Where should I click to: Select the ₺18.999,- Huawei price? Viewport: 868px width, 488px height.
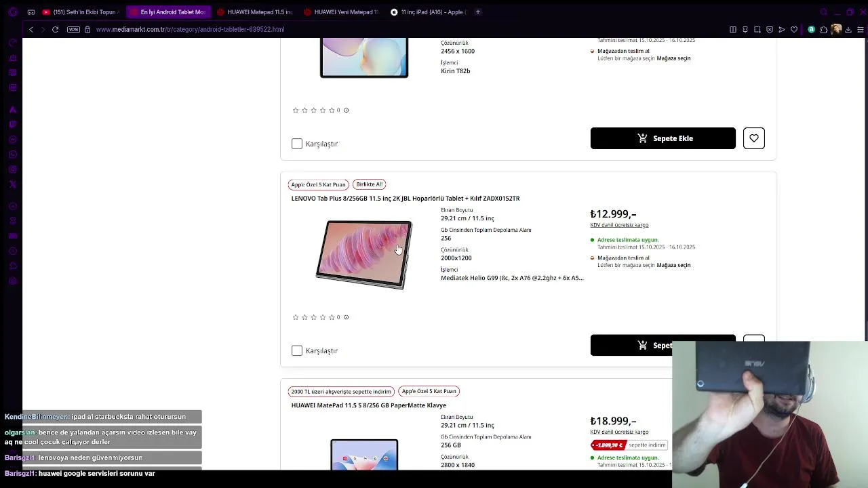(613, 421)
